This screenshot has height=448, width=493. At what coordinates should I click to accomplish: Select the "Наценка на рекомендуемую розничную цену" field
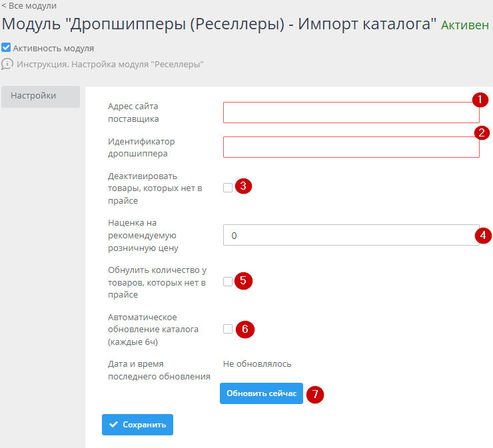coord(346,236)
